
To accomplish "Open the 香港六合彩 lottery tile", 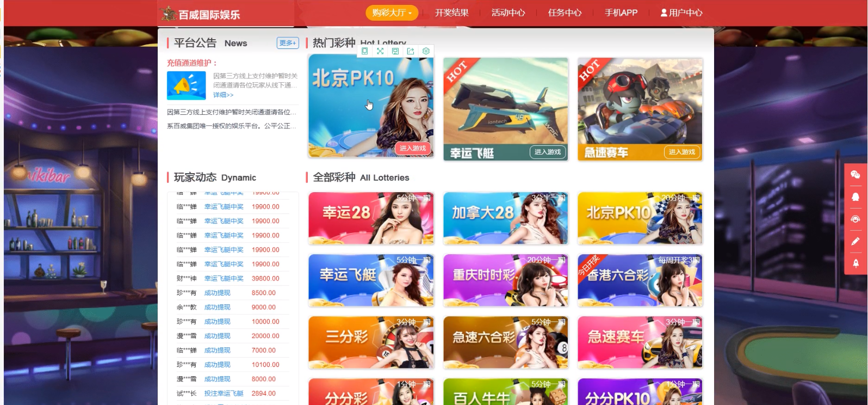I will [640, 280].
